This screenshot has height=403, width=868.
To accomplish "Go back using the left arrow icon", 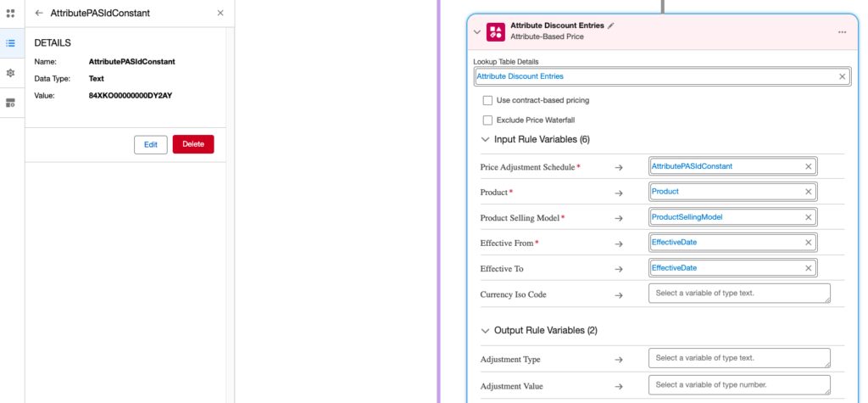I will point(39,14).
